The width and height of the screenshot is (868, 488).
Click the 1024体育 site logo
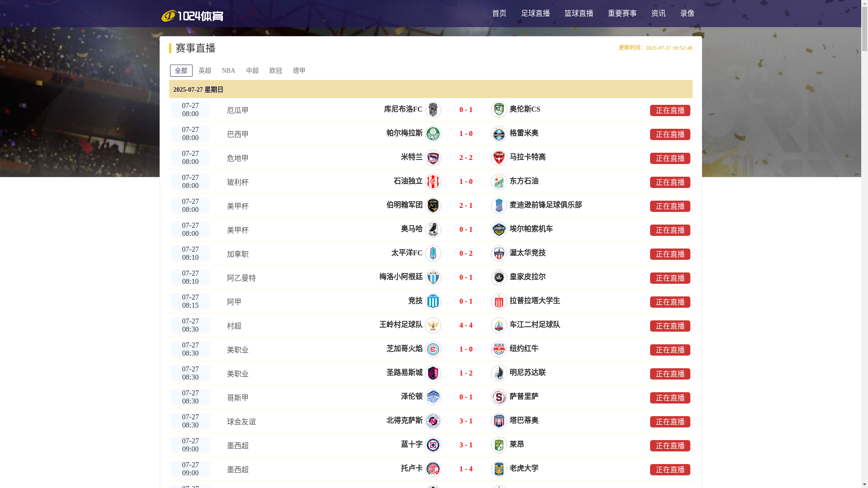[x=192, y=16]
